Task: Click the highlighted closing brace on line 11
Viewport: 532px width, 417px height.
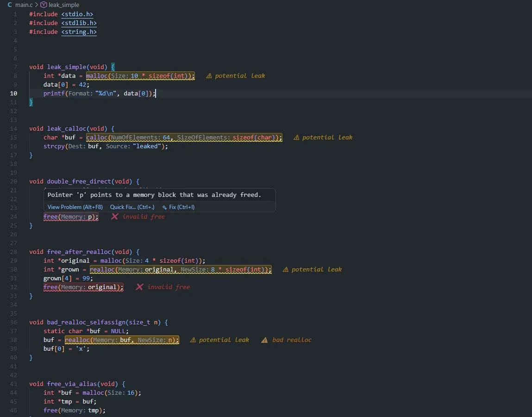Action: click(x=31, y=102)
